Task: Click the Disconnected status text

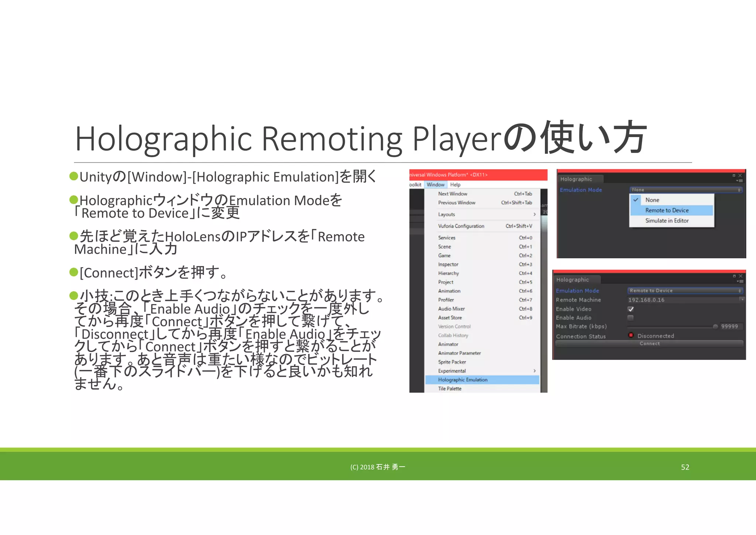Action: [x=656, y=336]
